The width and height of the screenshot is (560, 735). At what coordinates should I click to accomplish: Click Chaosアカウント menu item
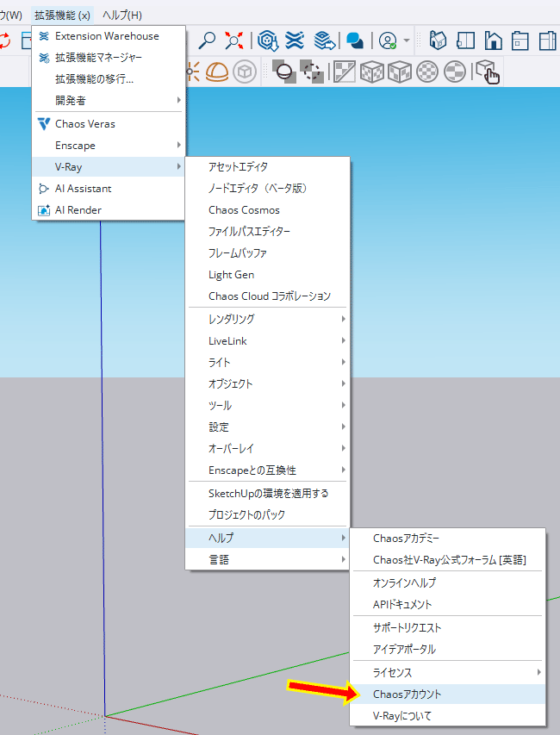(448, 695)
